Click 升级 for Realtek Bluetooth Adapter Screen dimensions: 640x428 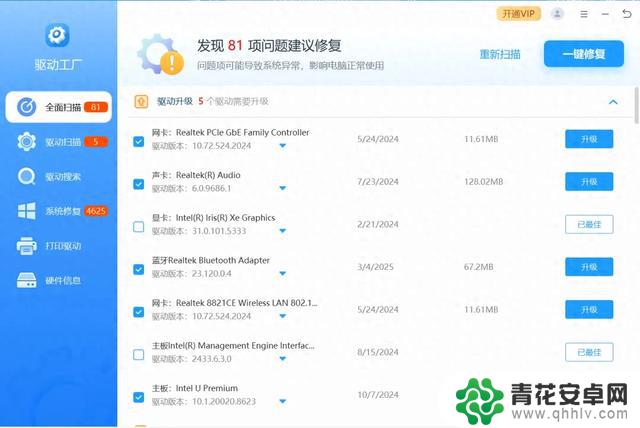(589, 267)
